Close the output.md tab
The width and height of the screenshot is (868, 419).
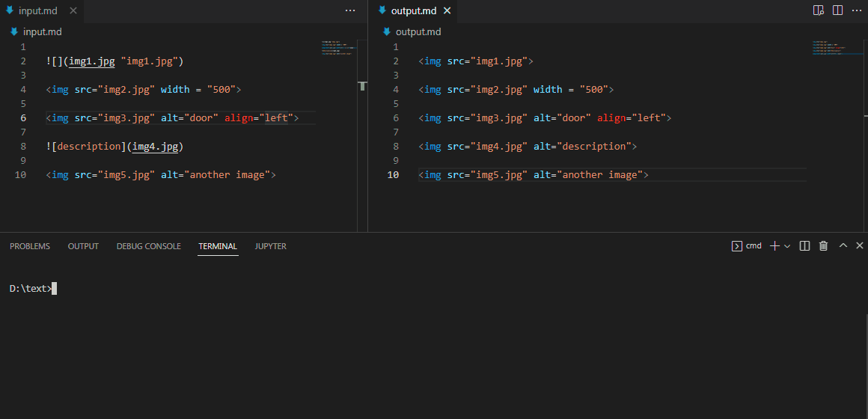click(447, 10)
